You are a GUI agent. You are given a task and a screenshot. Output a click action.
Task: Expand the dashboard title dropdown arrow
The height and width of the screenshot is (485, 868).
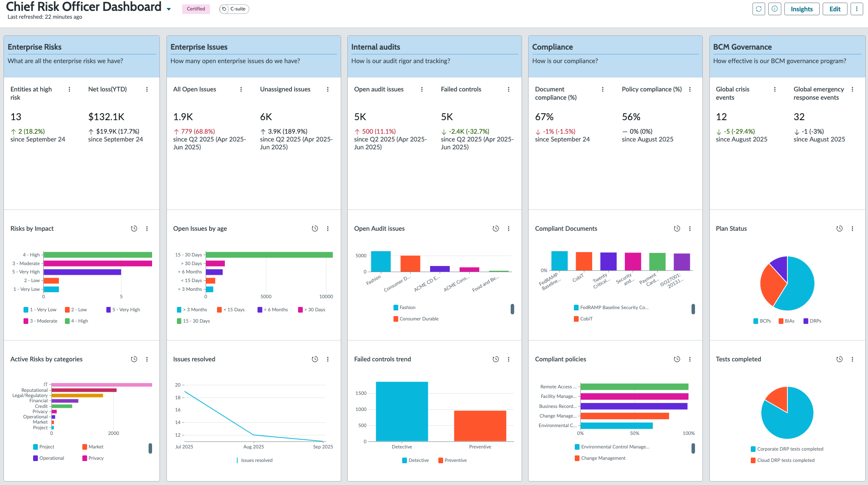[x=169, y=9]
